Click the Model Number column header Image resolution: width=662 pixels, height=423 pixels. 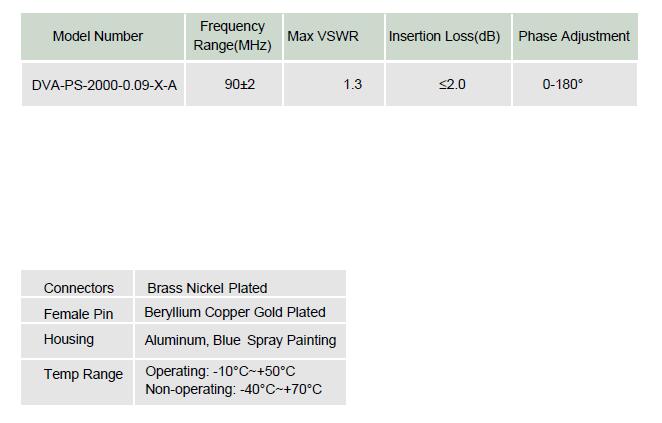(x=103, y=36)
